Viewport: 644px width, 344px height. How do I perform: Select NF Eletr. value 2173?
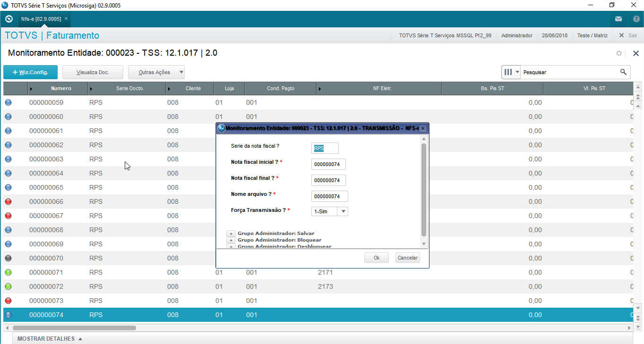tap(325, 286)
